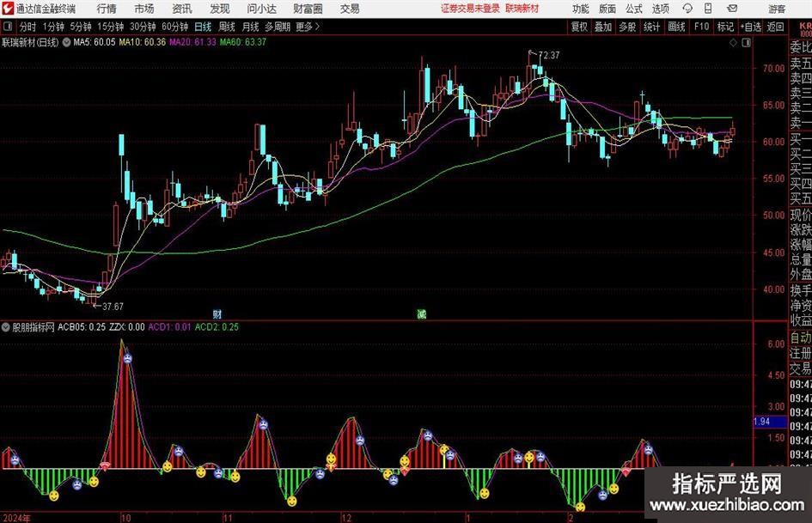Open the 选项 menu
This screenshot has height=523, width=812.
click(x=660, y=9)
